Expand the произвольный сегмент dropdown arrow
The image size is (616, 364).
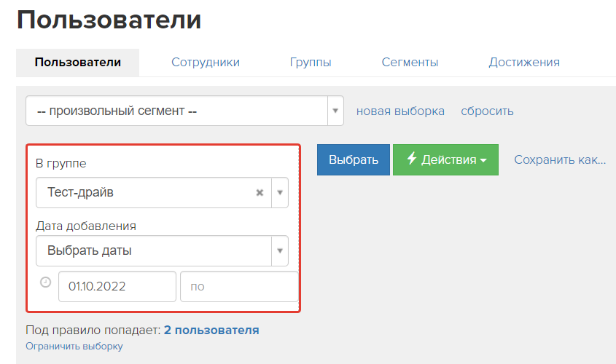(335, 111)
